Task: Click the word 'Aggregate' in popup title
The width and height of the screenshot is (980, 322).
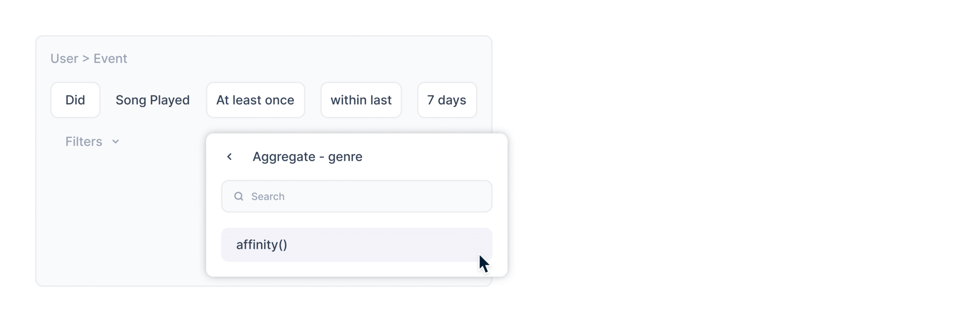Action: (x=284, y=157)
